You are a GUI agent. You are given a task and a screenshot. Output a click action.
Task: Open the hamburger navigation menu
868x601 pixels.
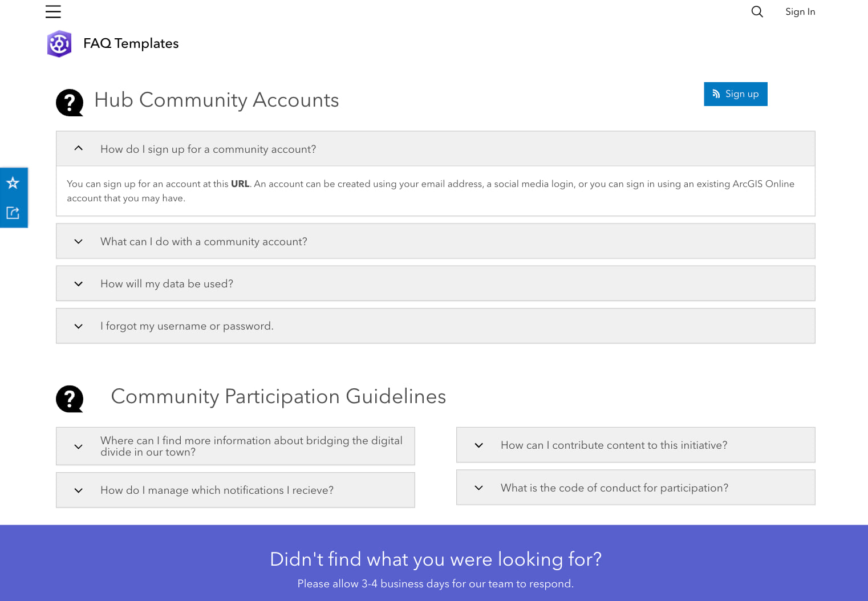coord(53,11)
